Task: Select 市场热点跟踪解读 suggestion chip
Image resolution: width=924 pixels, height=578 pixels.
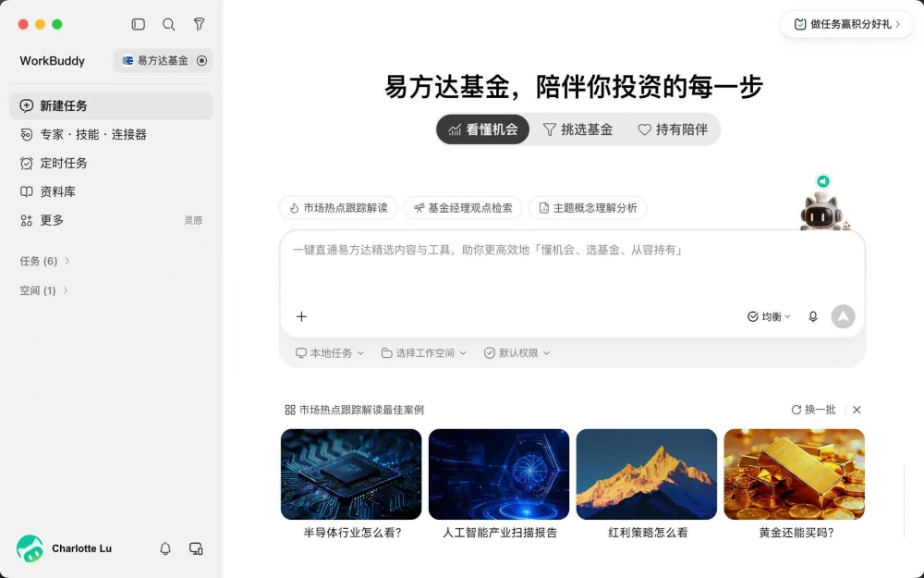Action: pyautogui.click(x=338, y=207)
